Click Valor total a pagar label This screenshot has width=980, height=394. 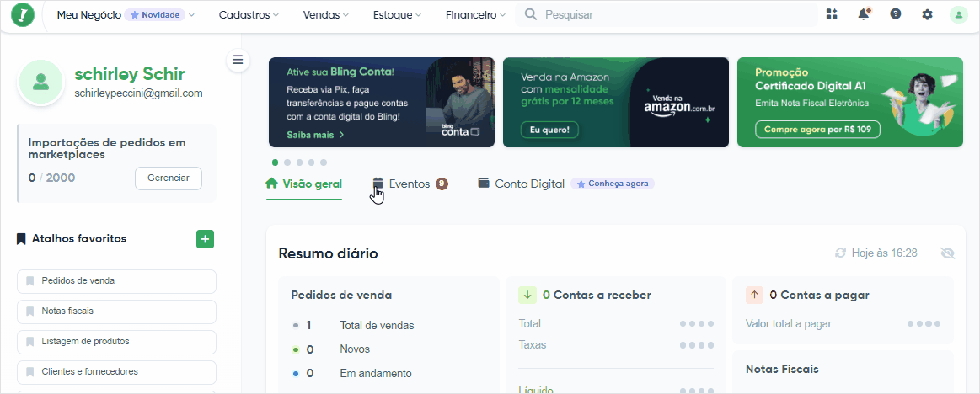789,324
